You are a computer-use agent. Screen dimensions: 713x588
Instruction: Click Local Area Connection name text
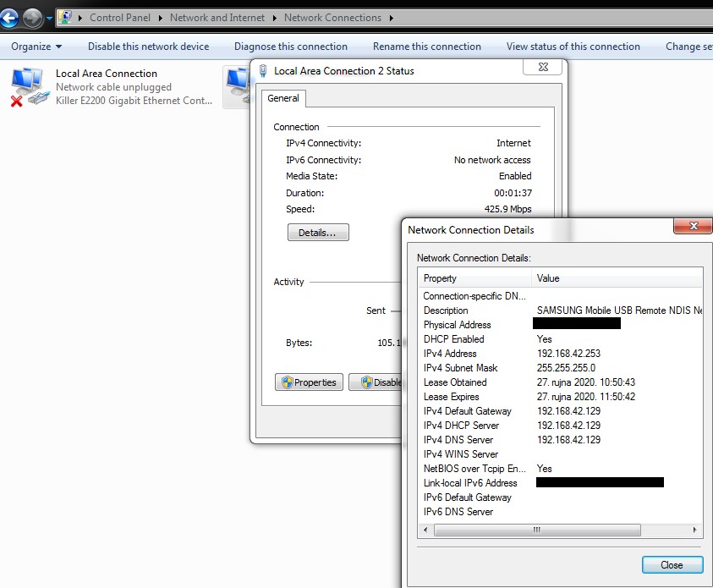(x=107, y=74)
